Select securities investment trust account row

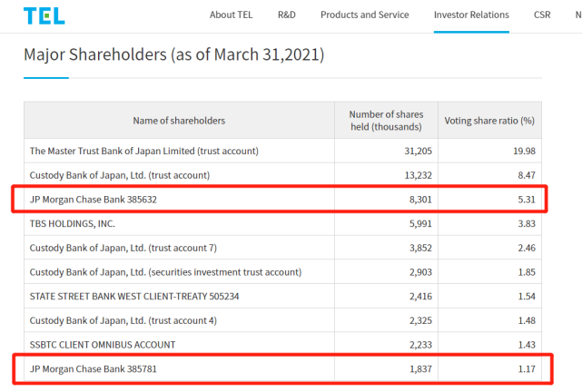point(165,272)
